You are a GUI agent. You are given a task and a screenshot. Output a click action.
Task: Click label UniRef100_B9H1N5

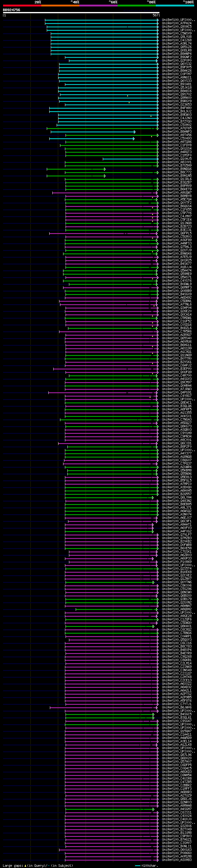[177, 176]
